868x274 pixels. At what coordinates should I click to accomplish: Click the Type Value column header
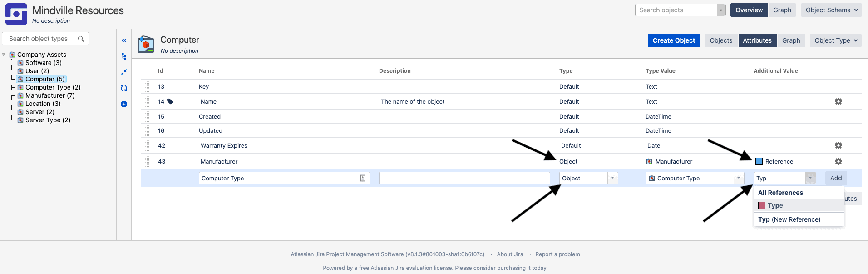tap(660, 70)
